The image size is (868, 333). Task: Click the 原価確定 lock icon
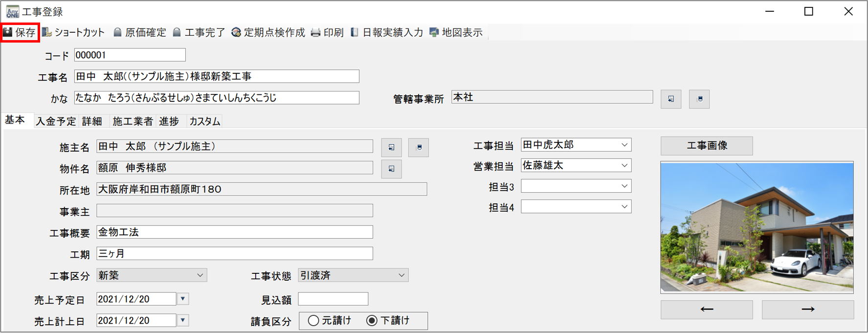click(117, 32)
